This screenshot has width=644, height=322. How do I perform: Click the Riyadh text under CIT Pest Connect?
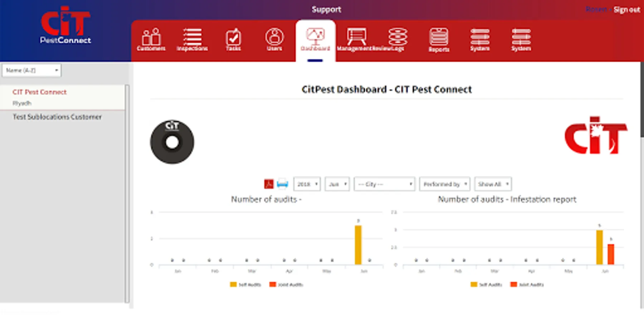point(22,103)
